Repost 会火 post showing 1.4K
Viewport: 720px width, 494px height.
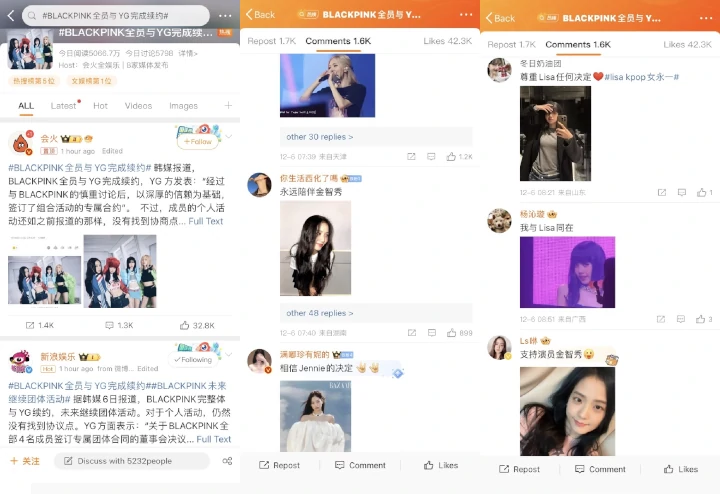click(x=39, y=326)
